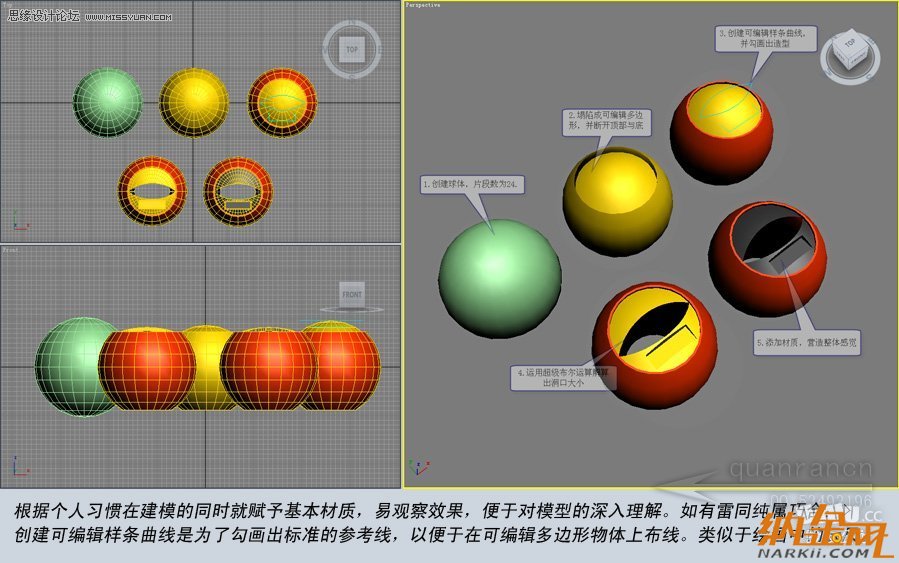Viewport: 899px width, 563px height.
Task: Open the Perspective viewport label menu
Action: (x=423, y=5)
